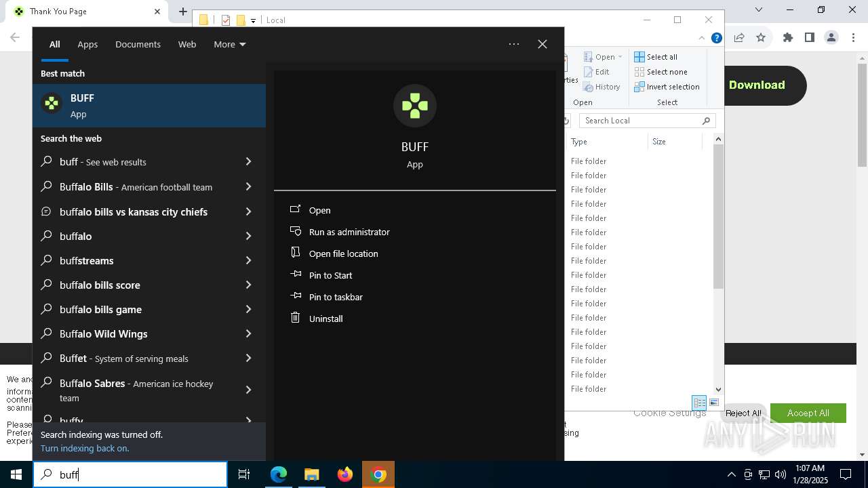The image size is (868, 488).
Task: Click Chrome share page icon
Action: (739, 38)
